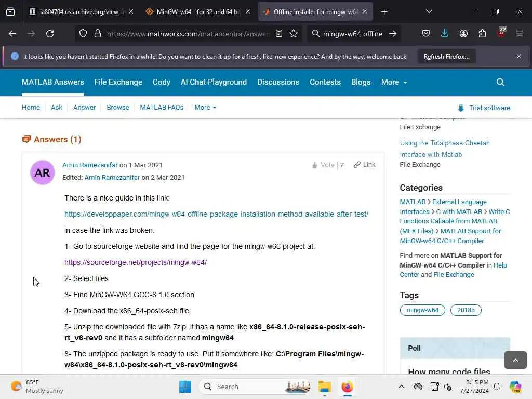Screen dimensions: 532x399
Task: Click the Answer link in sub-navigation
Action: click(x=84, y=107)
